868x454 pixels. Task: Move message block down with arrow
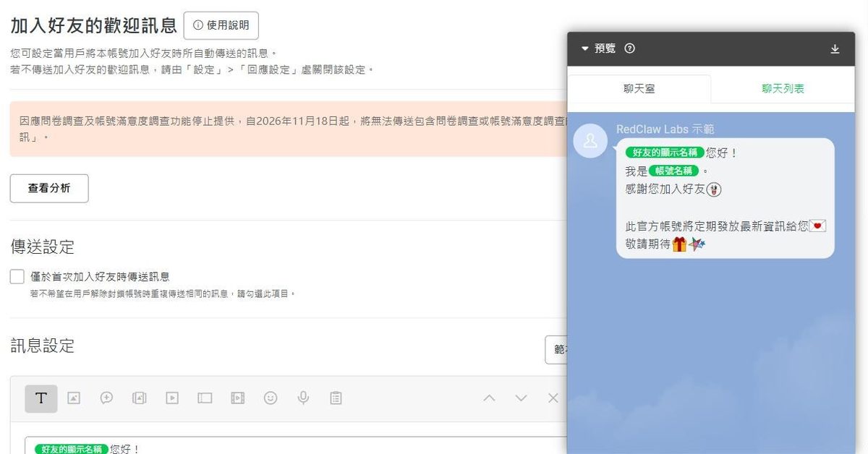click(521, 398)
